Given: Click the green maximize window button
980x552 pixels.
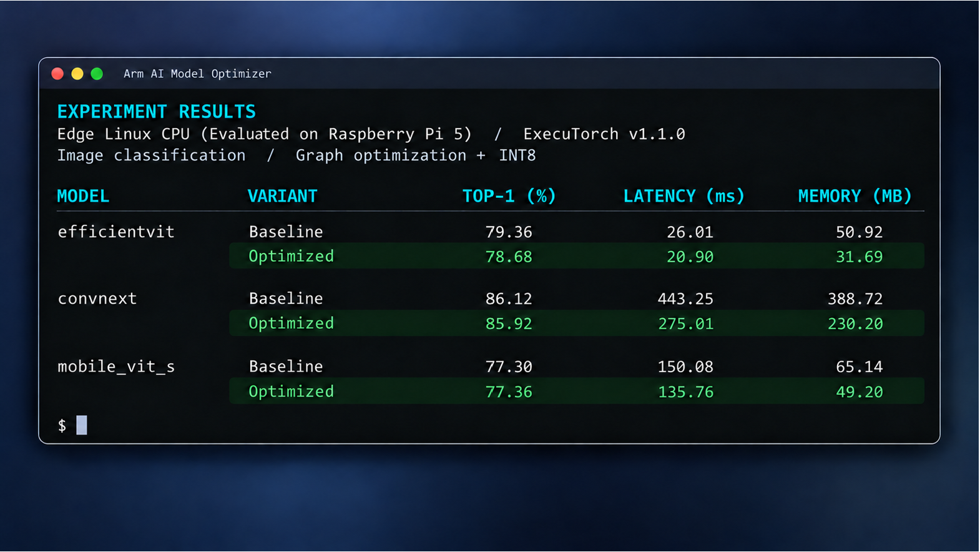Looking at the screenshot, I should pyautogui.click(x=97, y=74).
